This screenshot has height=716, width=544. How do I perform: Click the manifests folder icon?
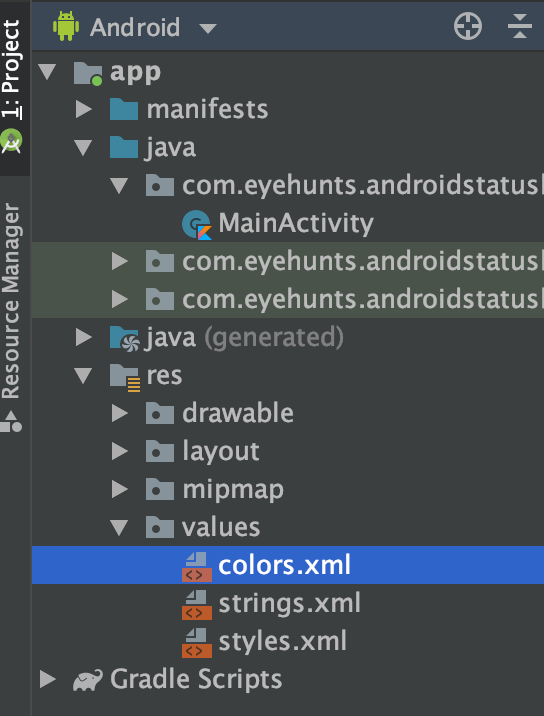124,109
